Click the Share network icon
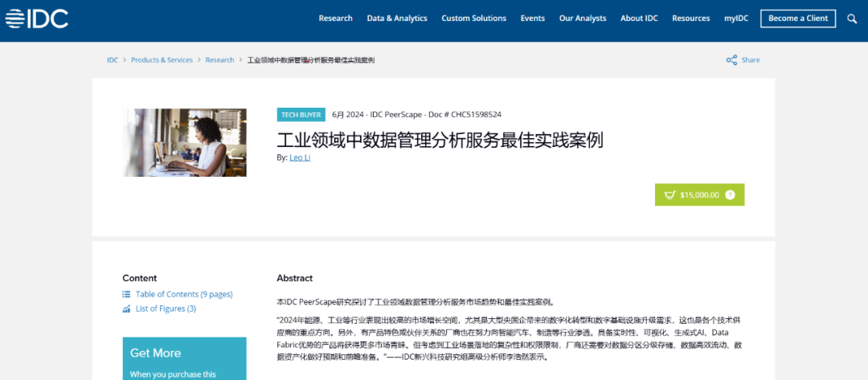 (x=731, y=59)
